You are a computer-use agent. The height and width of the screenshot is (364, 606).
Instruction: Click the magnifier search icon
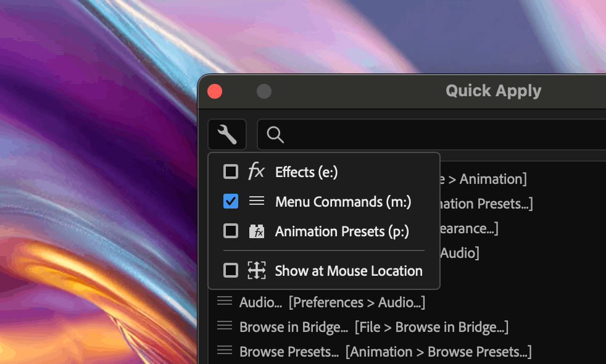275,135
